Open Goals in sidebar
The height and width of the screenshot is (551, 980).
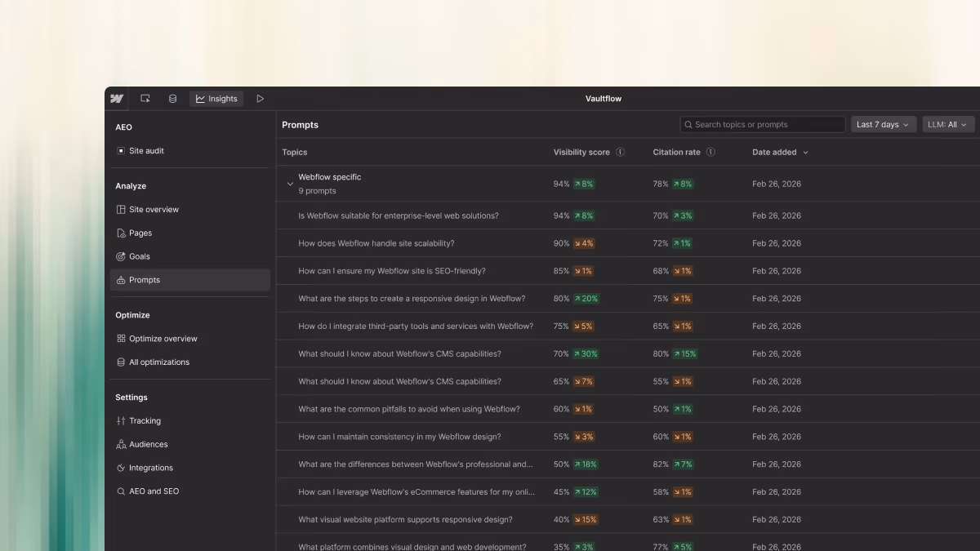pyautogui.click(x=190, y=256)
